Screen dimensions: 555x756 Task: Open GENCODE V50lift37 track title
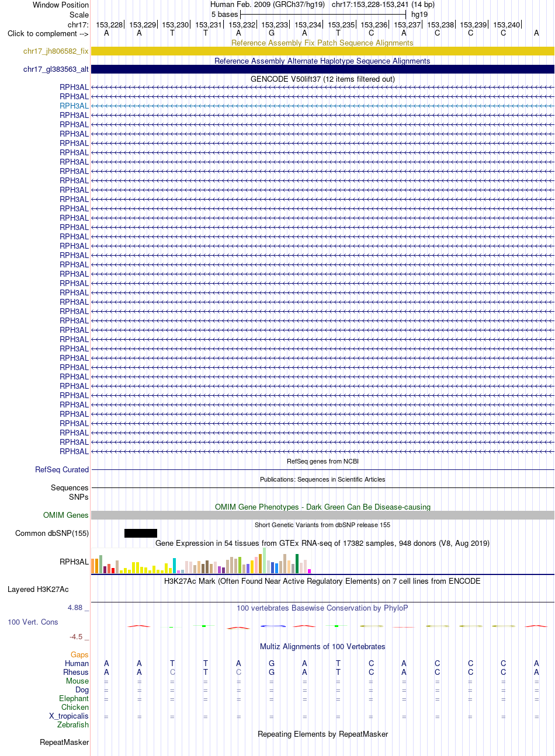coord(322,79)
